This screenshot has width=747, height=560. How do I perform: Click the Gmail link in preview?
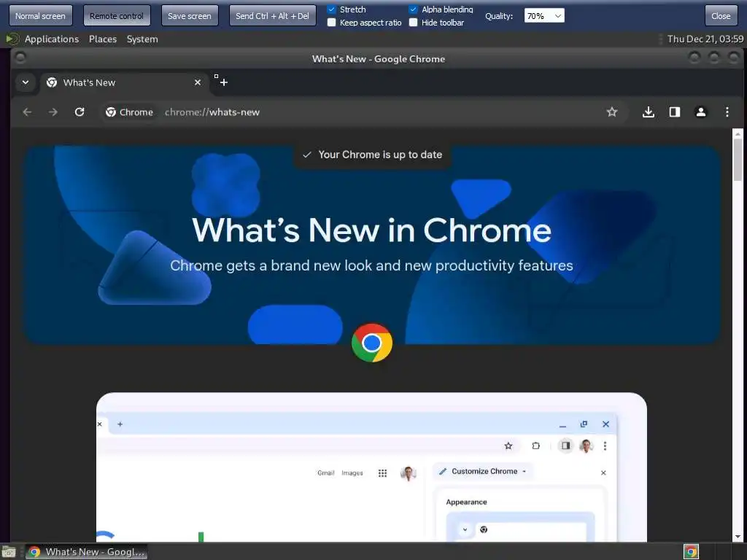(x=326, y=472)
